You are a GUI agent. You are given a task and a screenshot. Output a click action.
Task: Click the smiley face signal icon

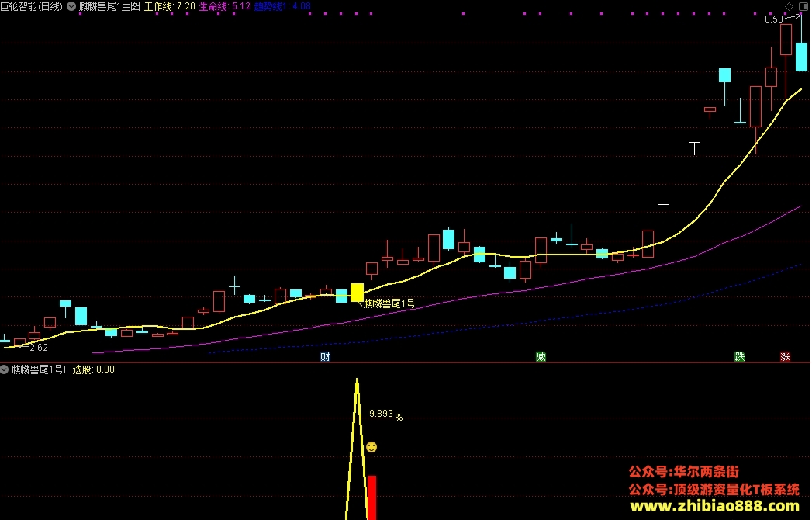pyautogui.click(x=371, y=447)
